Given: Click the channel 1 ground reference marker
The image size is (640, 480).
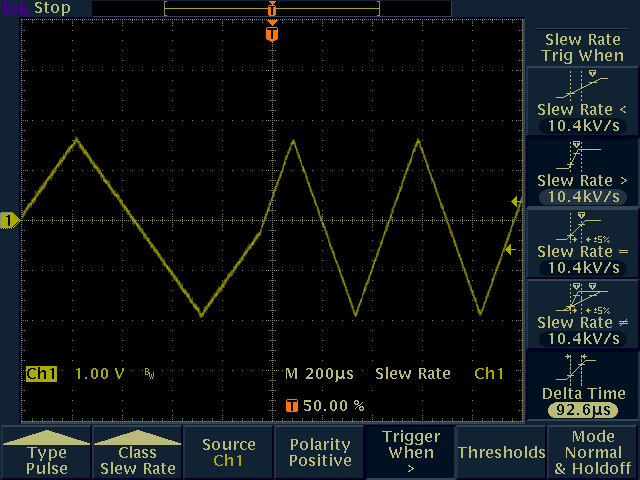Looking at the screenshot, I should [x=10, y=220].
